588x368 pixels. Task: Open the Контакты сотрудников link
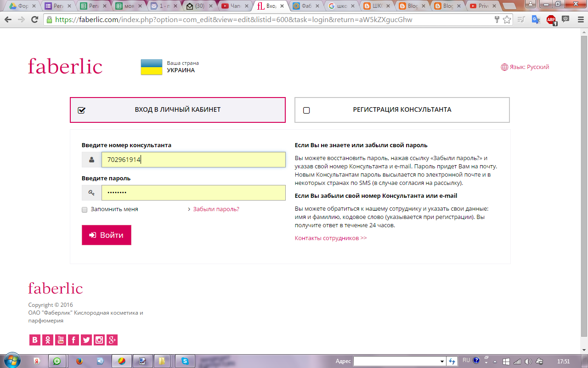coord(331,238)
